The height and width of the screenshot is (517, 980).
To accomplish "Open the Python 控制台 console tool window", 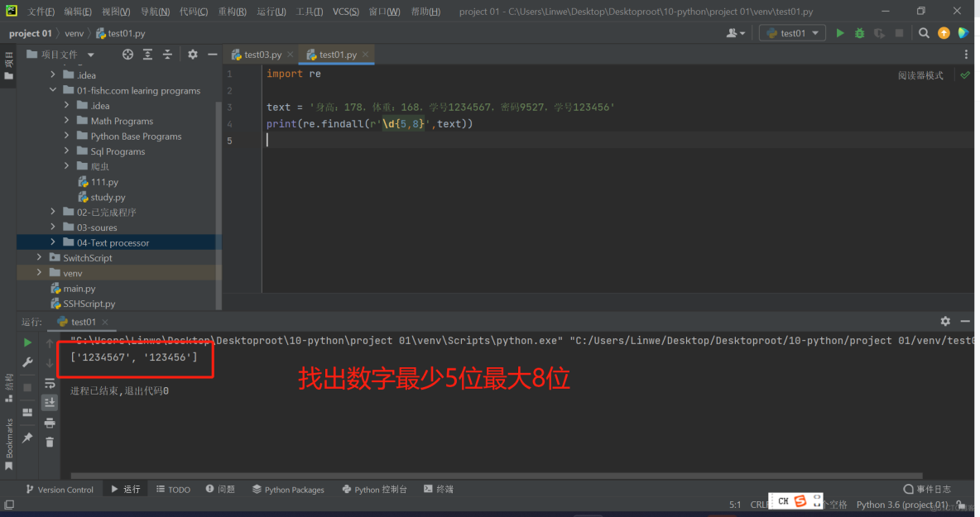I will (374, 490).
